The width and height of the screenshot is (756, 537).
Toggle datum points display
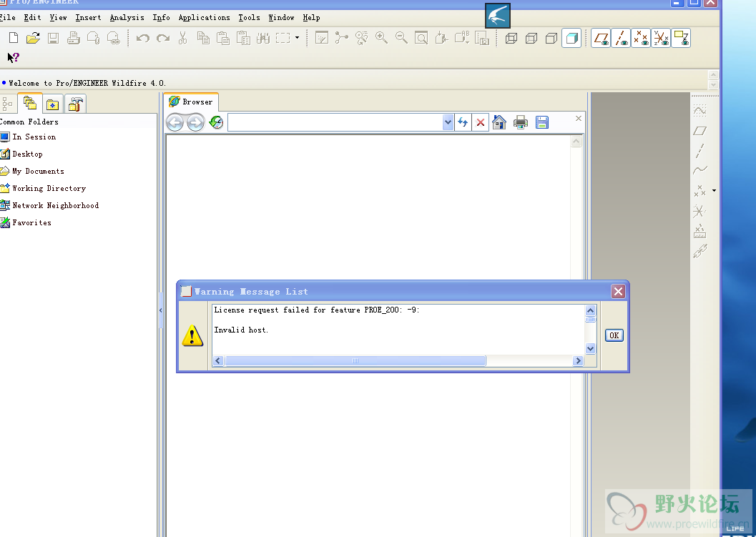(641, 38)
